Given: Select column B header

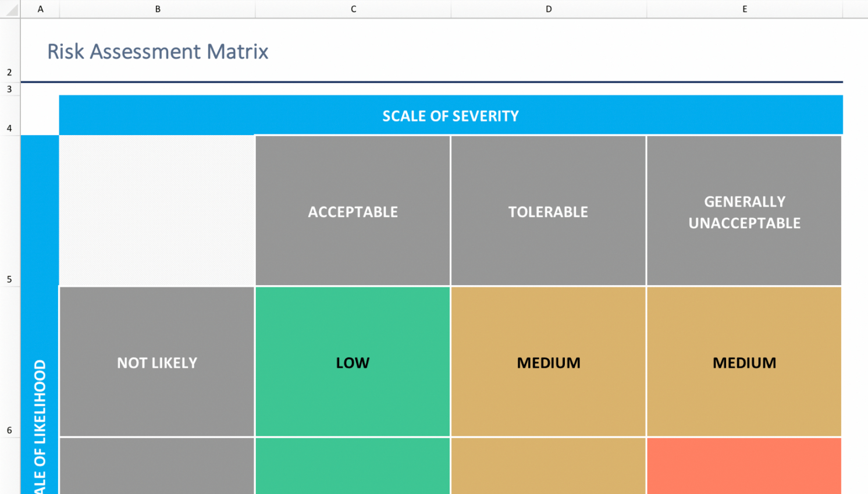Looking at the screenshot, I should click(157, 9).
